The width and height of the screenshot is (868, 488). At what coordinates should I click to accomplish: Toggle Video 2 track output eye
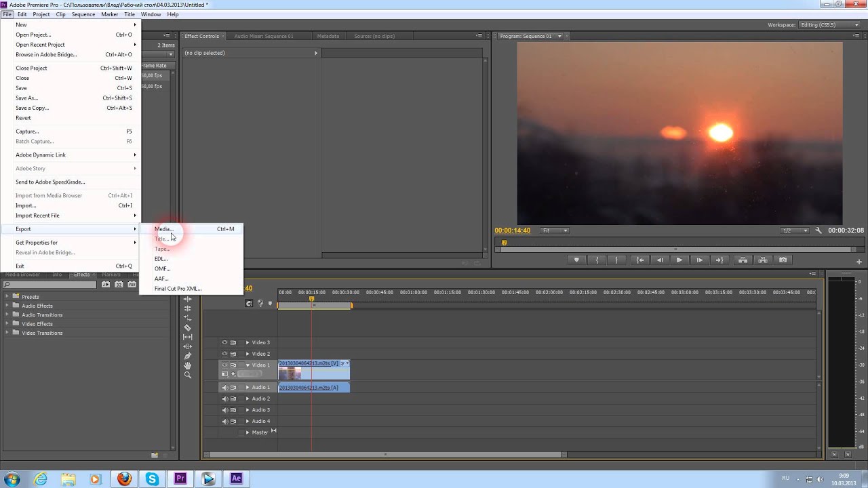tap(224, 354)
